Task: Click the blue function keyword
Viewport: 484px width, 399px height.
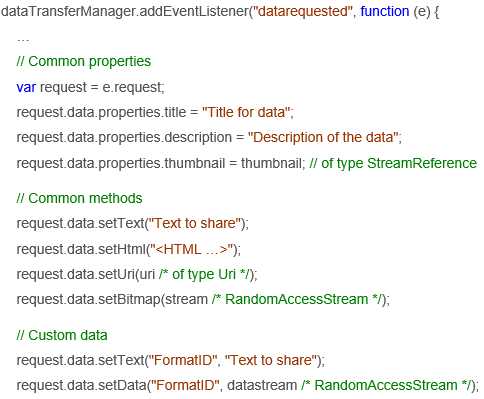Action: [385, 11]
